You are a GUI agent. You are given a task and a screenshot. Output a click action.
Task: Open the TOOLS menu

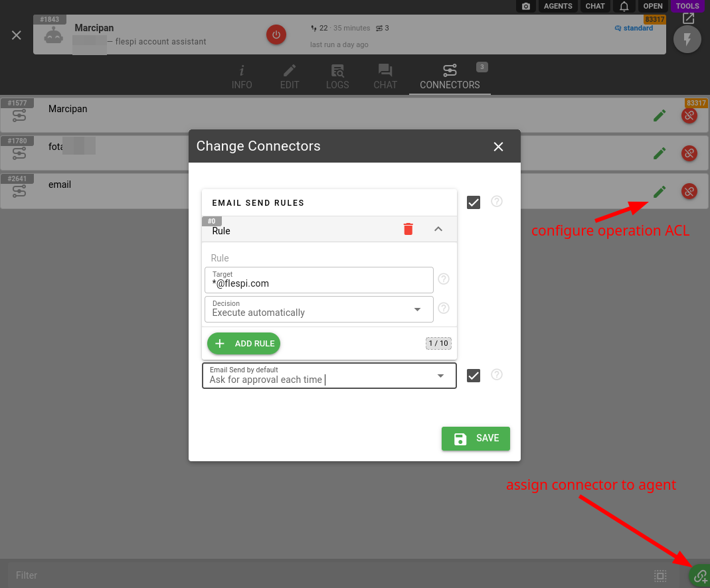(x=687, y=7)
